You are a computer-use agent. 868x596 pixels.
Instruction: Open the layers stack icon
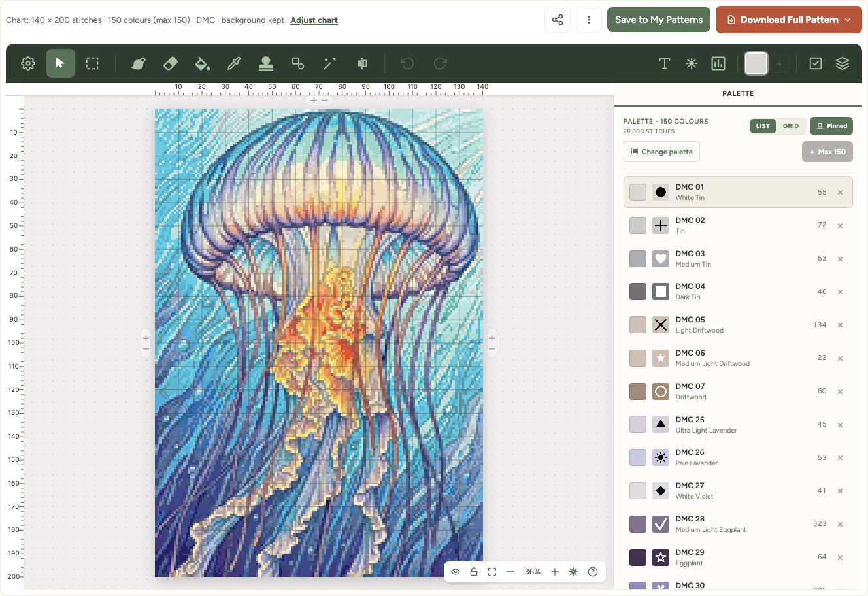click(843, 63)
